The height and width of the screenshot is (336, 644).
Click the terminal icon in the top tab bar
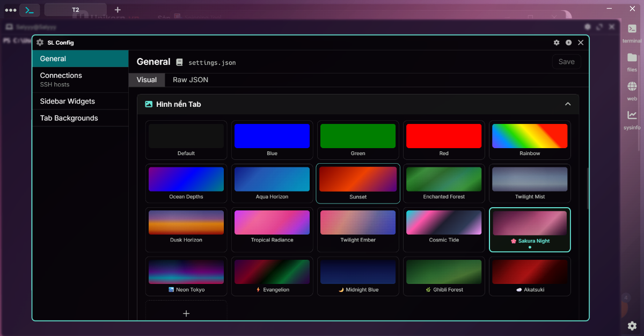pos(30,10)
